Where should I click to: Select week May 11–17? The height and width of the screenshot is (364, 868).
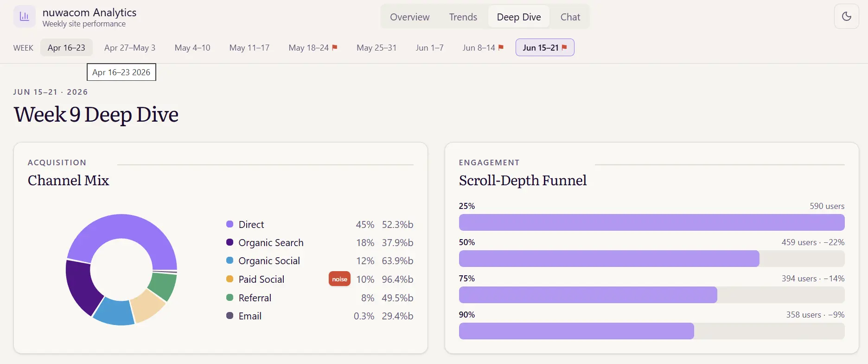pyautogui.click(x=249, y=48)
